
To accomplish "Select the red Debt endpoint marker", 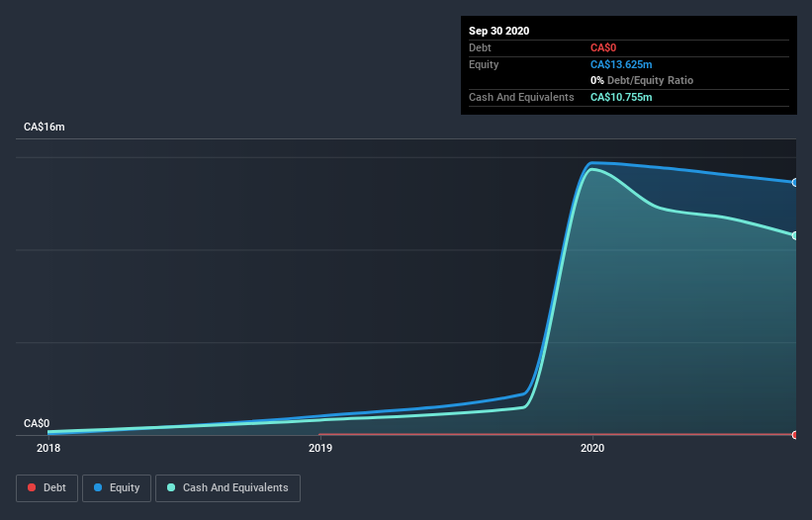I will coord(795,435).
